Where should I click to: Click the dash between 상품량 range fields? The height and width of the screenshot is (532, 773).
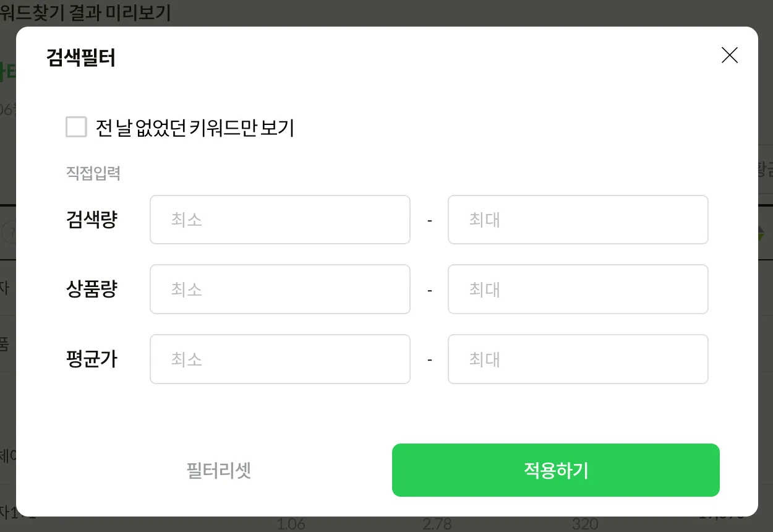429,290
